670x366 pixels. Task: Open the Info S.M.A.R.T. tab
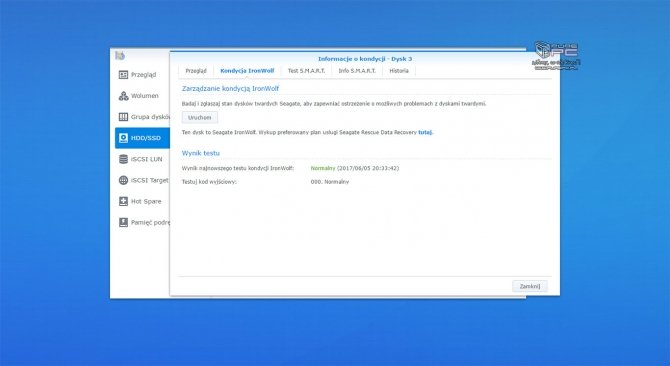pyautogui.click(x=357, y=71)
